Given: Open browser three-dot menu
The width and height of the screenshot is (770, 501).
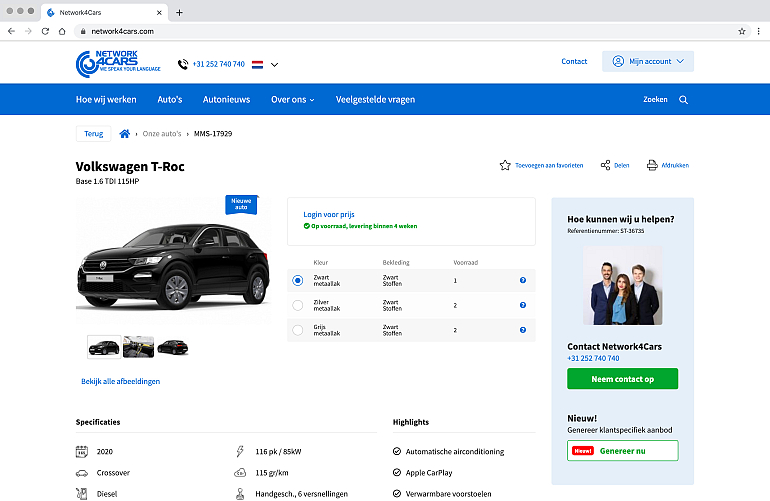Looking at the screenshot, I should tap(759, 31).
